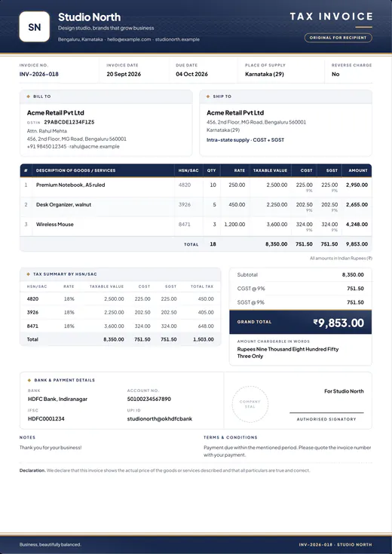The image size is (392, 554).
Task: Click the reverse charge value No
Action: click(x=335, y=74)
